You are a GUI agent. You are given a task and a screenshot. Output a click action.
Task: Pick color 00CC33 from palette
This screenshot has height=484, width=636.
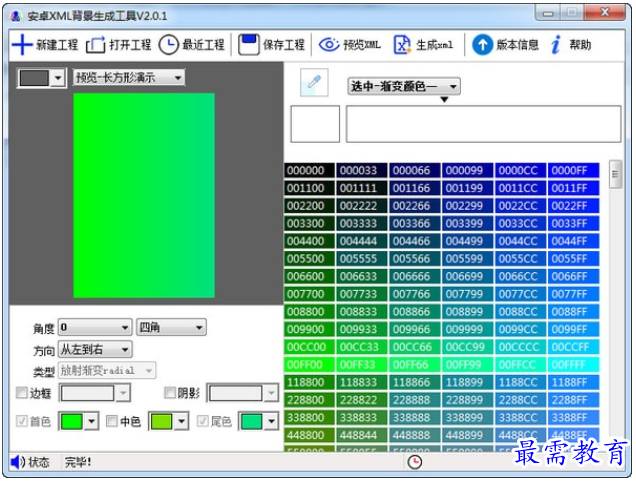click(362, 347)
